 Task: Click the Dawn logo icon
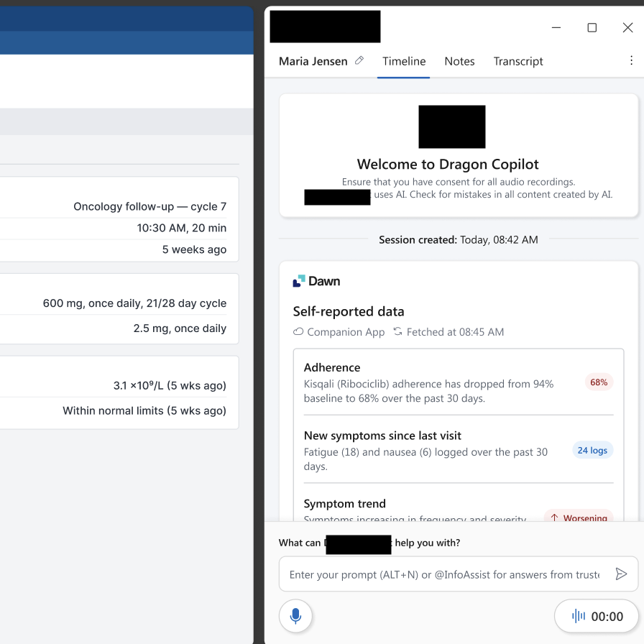click(x=299, y=281)
